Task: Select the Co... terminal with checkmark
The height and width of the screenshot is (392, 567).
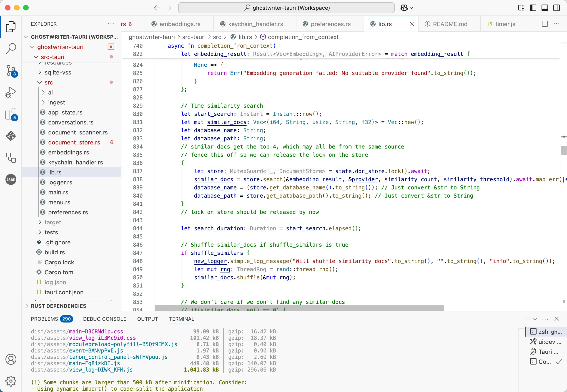Action: pos(546,362)
